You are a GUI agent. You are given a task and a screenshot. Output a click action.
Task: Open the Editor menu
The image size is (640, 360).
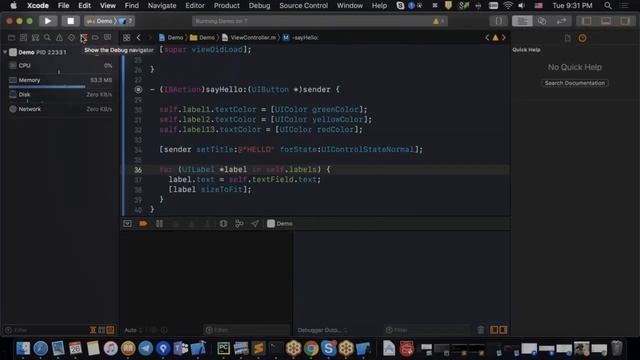pos(195,5)
